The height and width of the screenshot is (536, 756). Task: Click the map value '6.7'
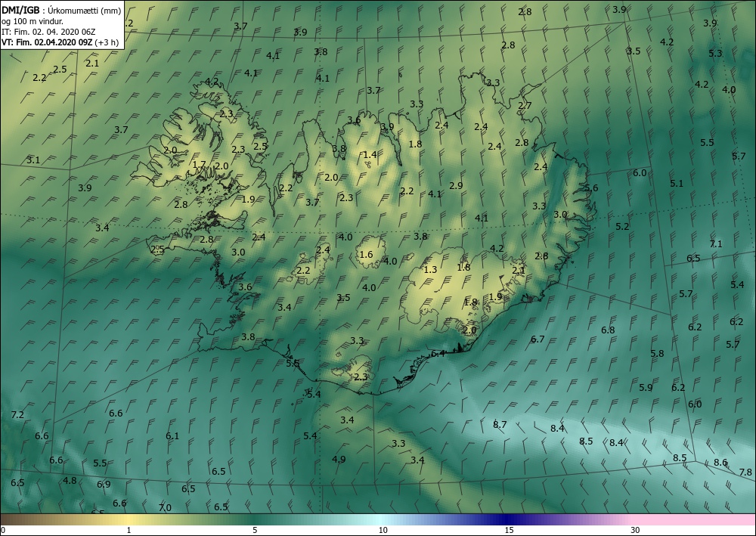(x=538, y=339)
